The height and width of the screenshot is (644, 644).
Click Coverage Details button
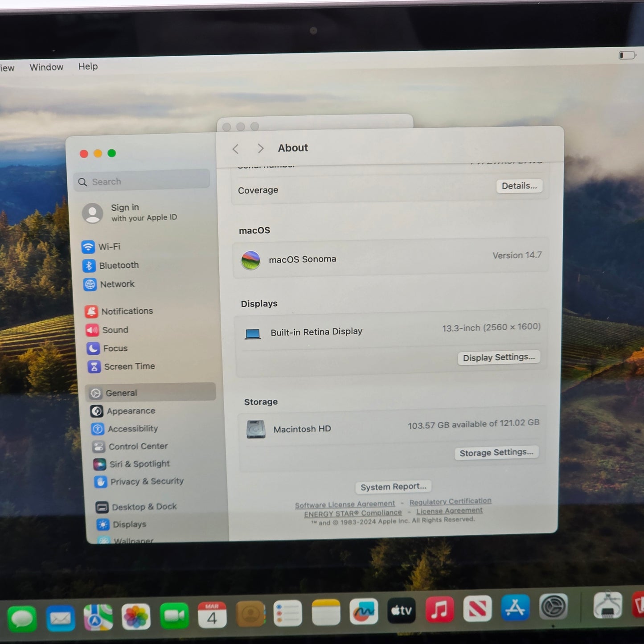pyautogui.click(x=519, y=186)
